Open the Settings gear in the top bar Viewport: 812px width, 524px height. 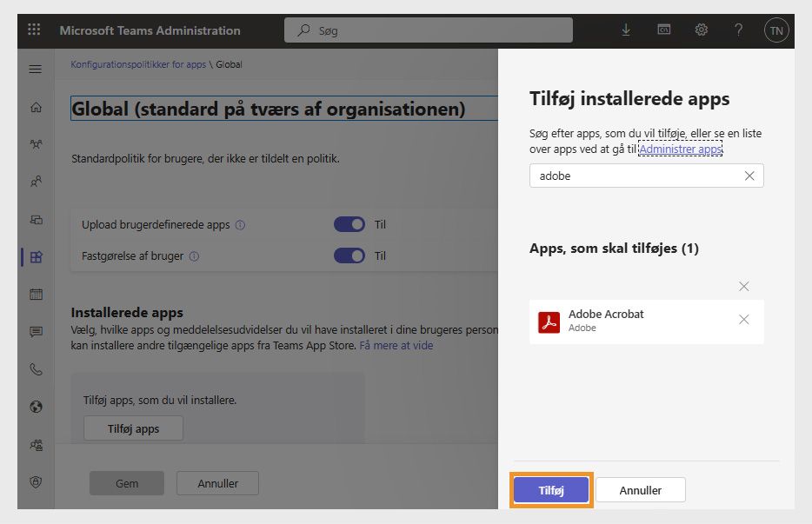click(701, 30)
